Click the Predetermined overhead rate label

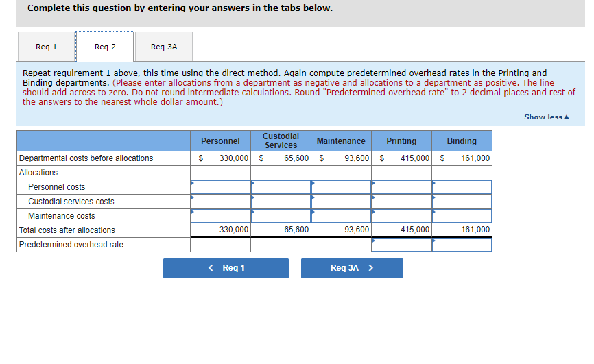click(x=71, y=245)
